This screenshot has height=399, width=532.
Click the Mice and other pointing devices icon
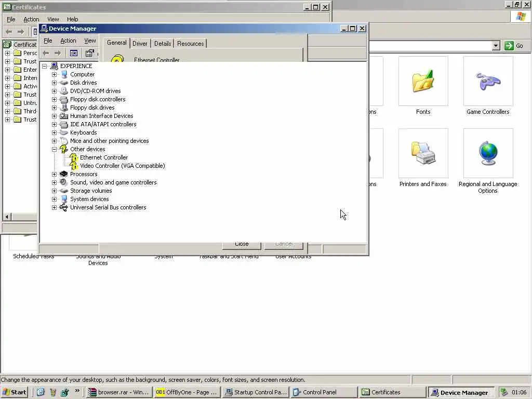click(64, 141)
